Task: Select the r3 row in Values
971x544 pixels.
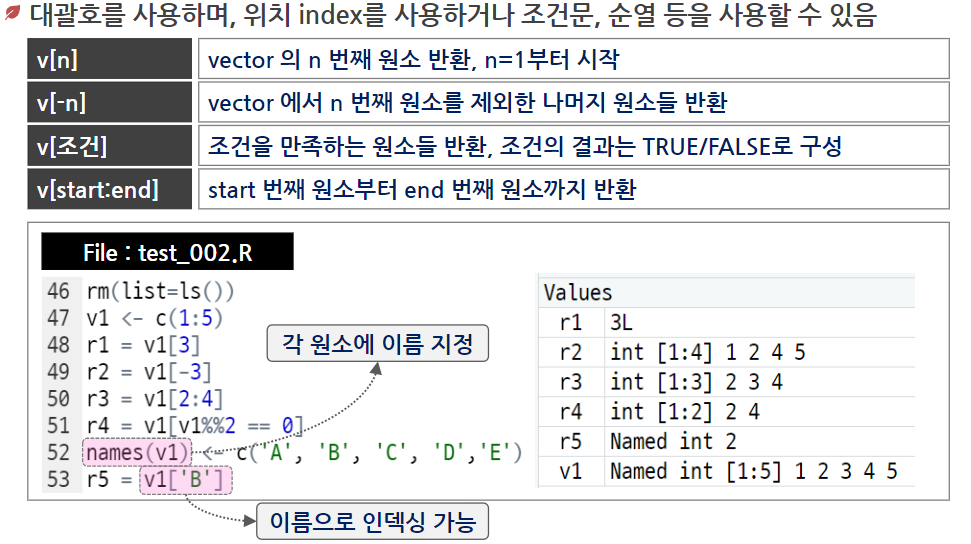Action: pos(726,382)
